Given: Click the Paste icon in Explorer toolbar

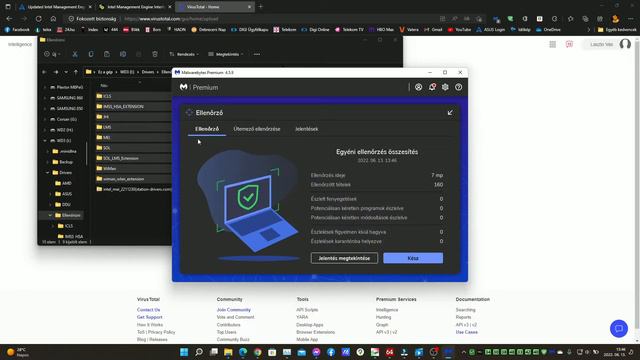Looking at the screenshot, I should click(x=107, y=54).
